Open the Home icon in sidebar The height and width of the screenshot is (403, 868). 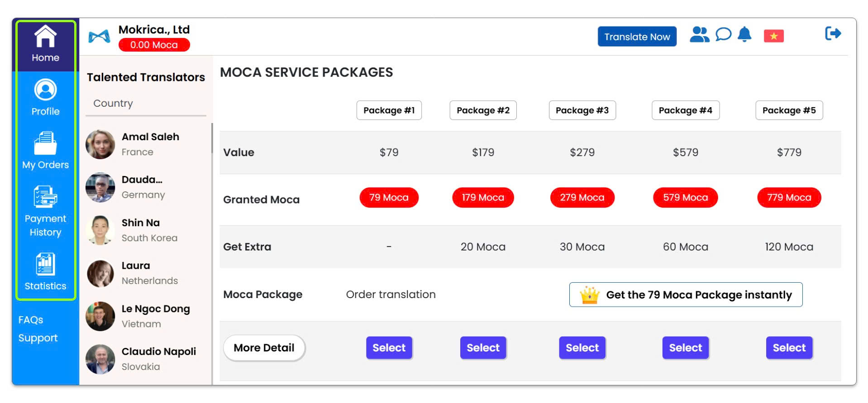[x=45, y=37]
